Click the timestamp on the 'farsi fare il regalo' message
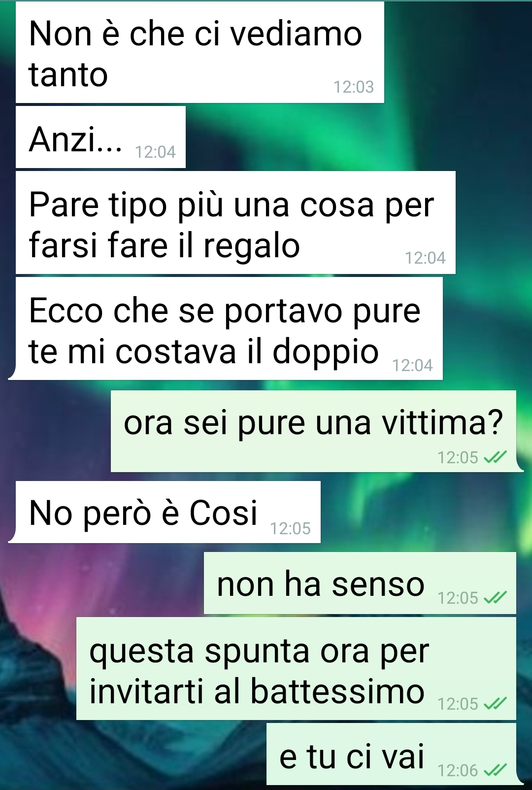 click(x=425, y=258)
